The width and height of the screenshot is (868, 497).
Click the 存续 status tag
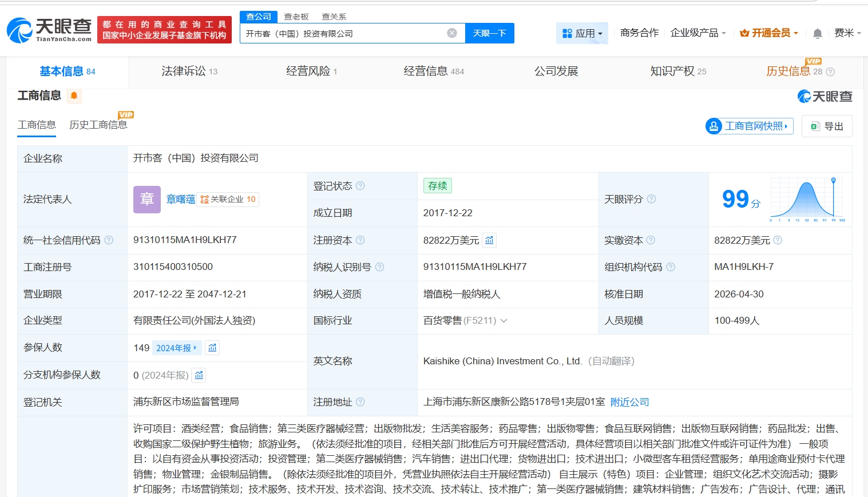tap(438, 186)
